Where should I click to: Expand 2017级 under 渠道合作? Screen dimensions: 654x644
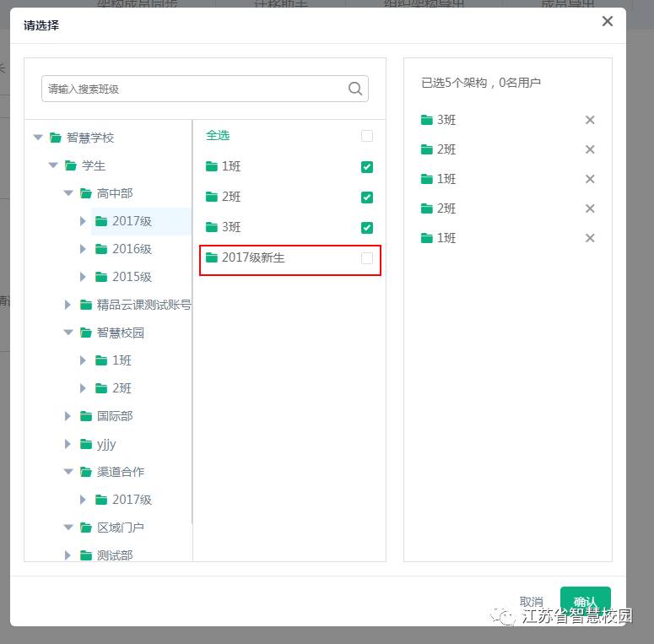[x=83, y=500]
